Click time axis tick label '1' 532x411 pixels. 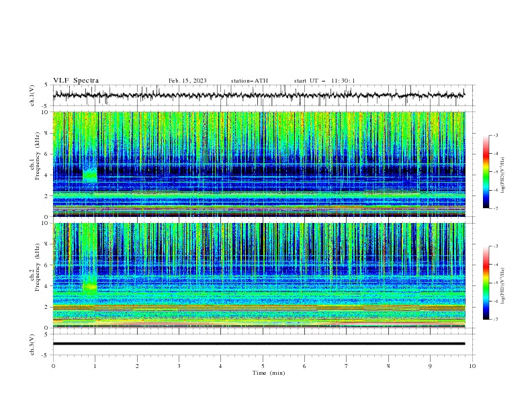coord(95,366)
